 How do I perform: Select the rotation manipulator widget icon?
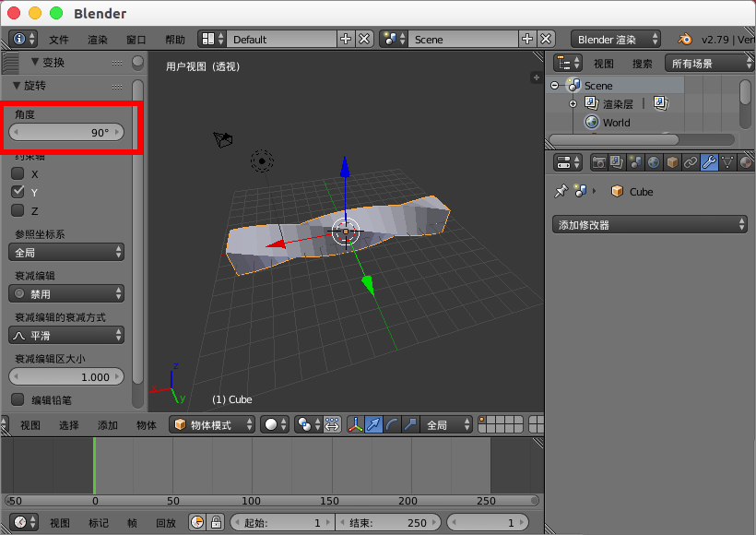[391, 424]
